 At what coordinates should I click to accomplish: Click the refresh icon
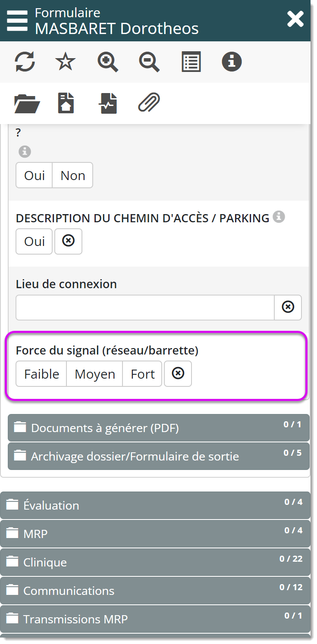(x=25, y=62)
